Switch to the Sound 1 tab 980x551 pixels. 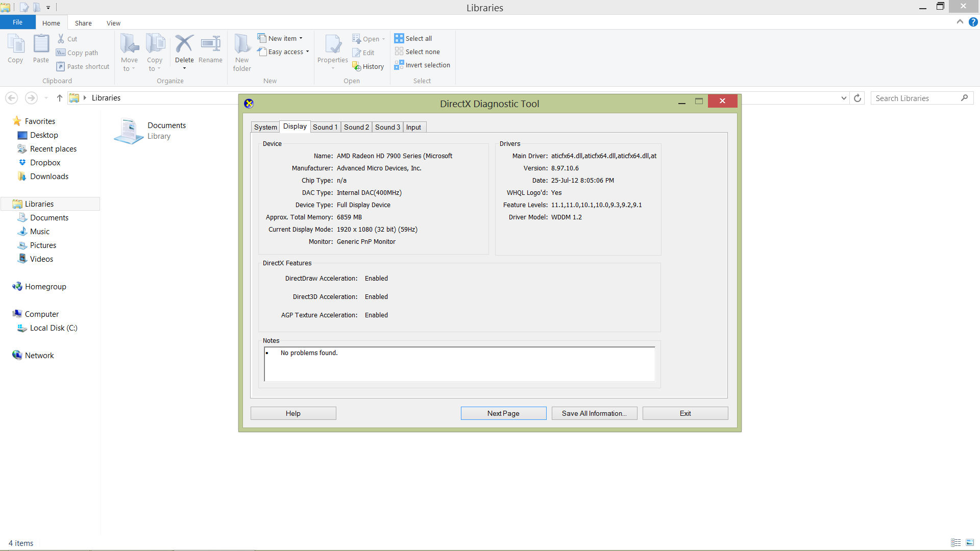coord(325,127)
